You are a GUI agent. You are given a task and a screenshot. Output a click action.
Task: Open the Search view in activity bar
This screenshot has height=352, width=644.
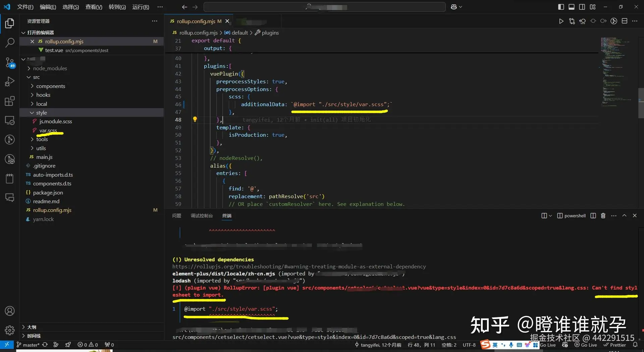coord(10,43)
